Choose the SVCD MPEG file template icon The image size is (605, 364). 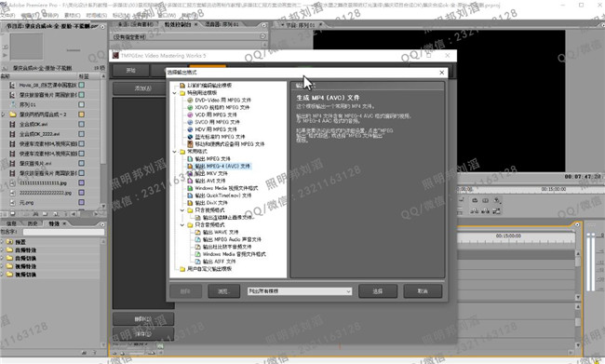(x=190, y=122)
